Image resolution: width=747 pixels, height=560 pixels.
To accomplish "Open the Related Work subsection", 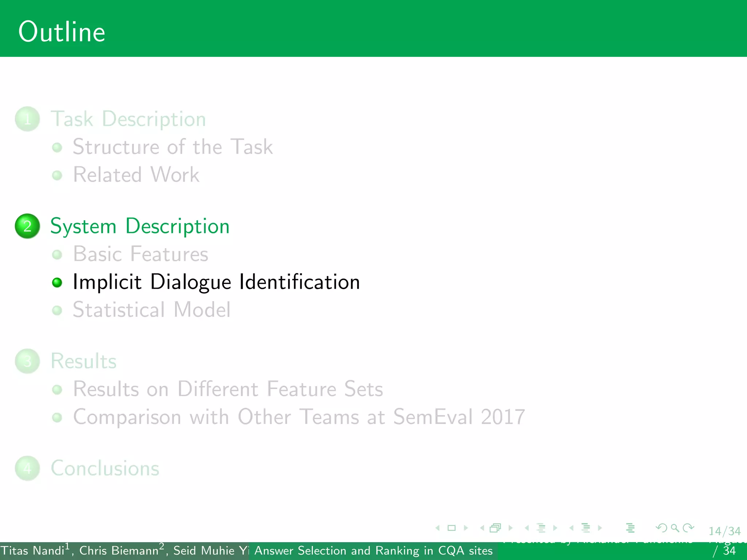I will pos(136,175).
